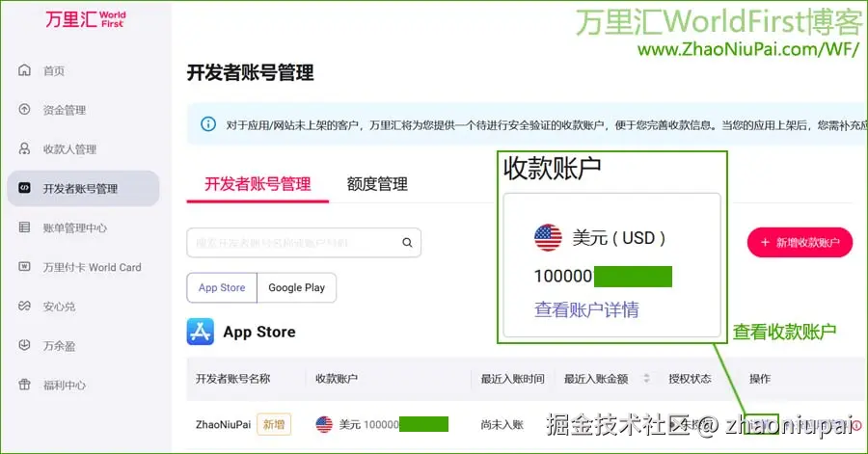Viewport: 868px width, 454px height.
Task: Click the 账单管理中心 sidebar icon
Action: pyautogui.click(x=24, y=227)
